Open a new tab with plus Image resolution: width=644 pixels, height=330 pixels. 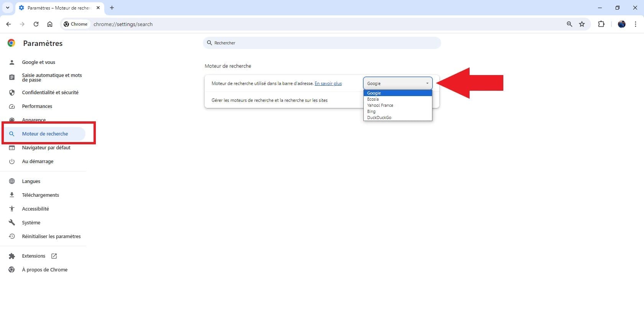[112, 8]
